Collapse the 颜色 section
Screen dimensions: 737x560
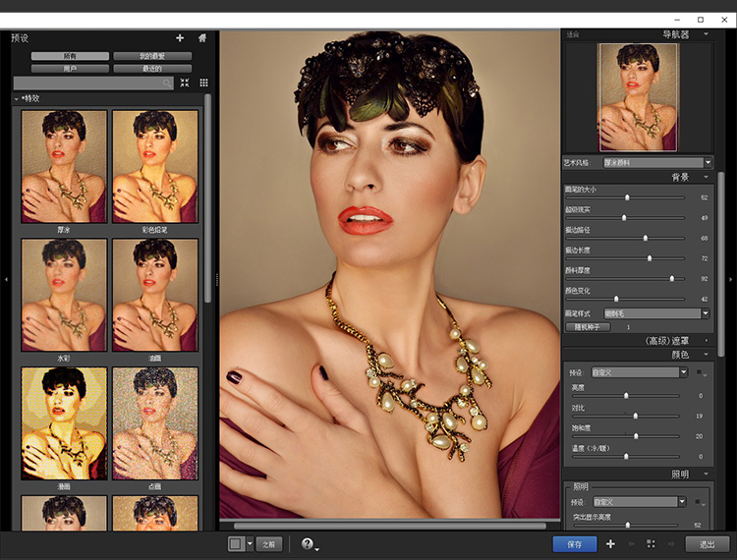706,355
